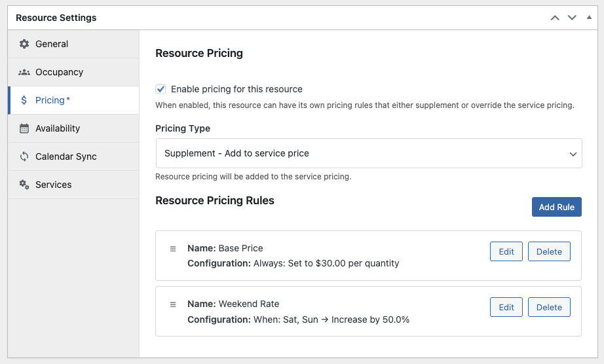Click the Calendar Sync refresh icon
The width and height of the screenshot is (604, 364).
point(24,156)
